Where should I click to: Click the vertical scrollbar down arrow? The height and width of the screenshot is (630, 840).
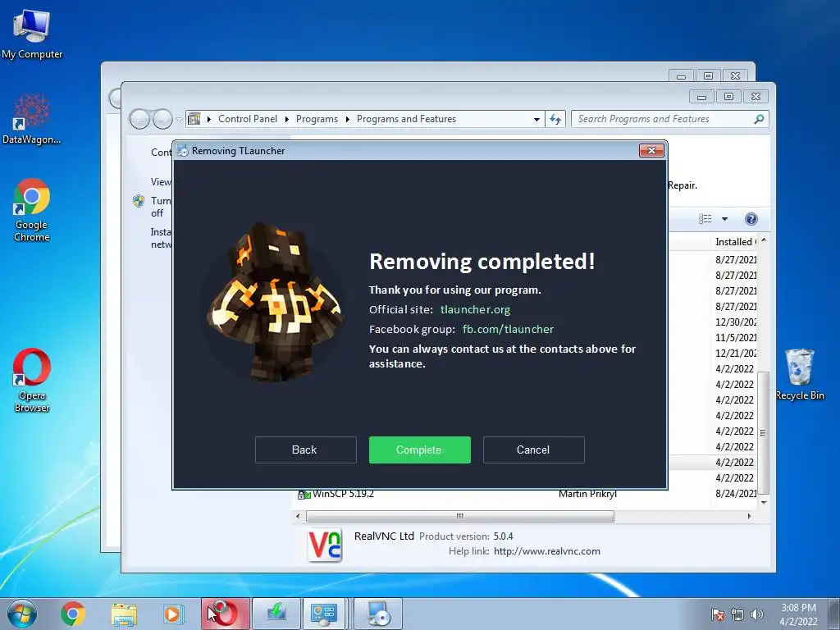click(x=764, y=503)
